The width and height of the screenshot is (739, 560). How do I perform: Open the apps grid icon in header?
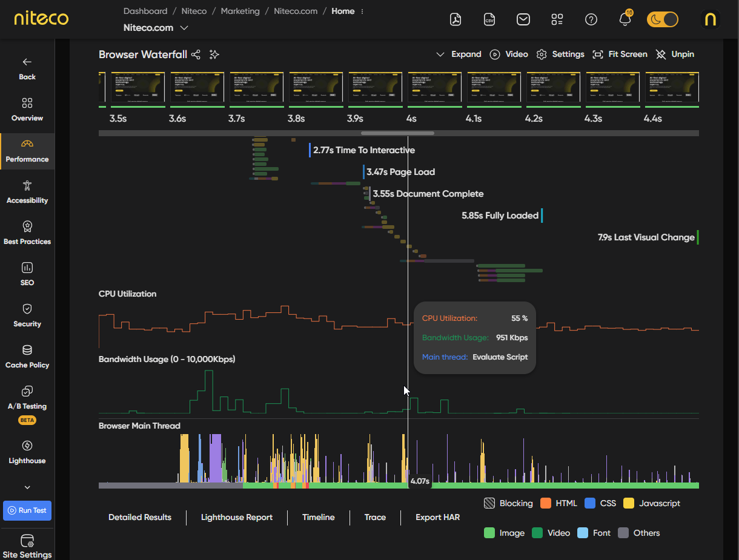(x=557, y=19)
